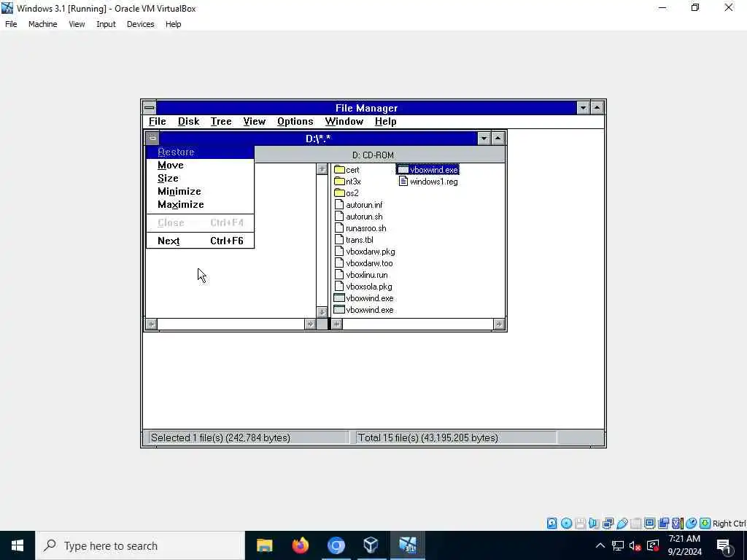Open the audio speaker indicator in VirtualBox status bar
Viewport: 747px width, 560px height.
tap(594, 524)
